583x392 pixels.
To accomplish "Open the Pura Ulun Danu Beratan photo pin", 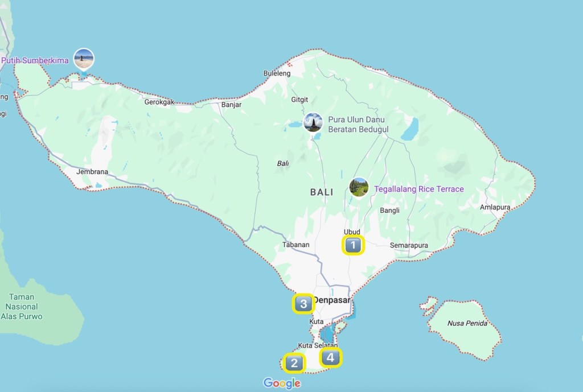I will 313,122.
